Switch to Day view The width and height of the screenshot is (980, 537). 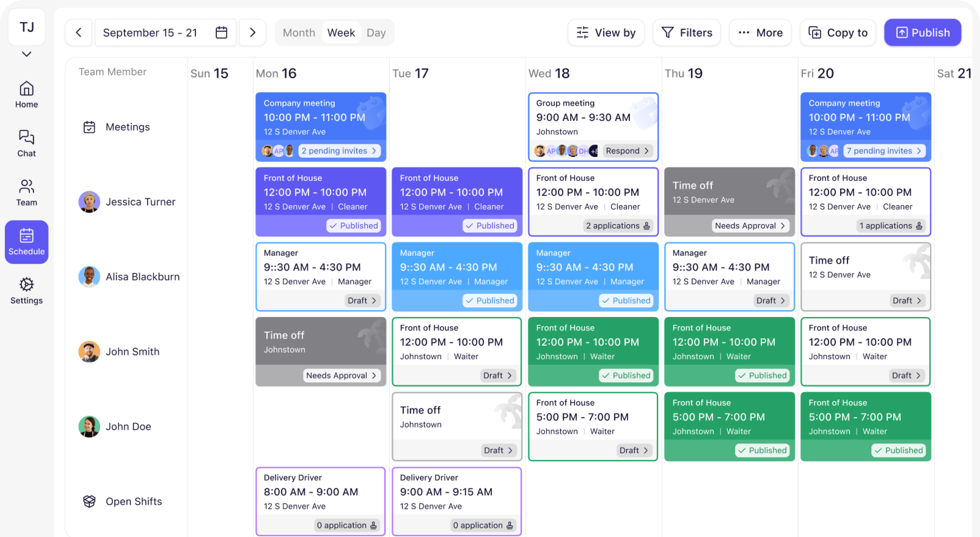pyautogui.click(x=376, y=32)
